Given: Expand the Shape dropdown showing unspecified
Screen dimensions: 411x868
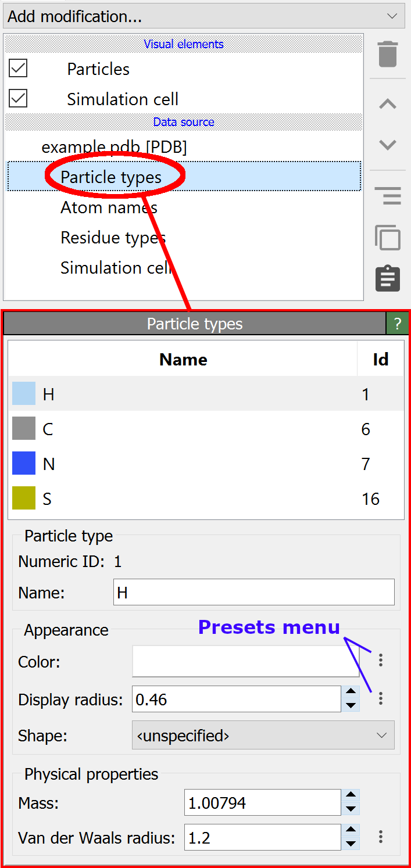Looking at the screenshot, I should pos(263,736).
